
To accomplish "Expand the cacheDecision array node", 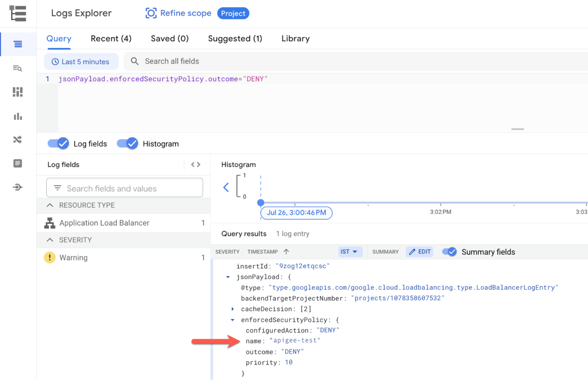I will tap(233, 309).
